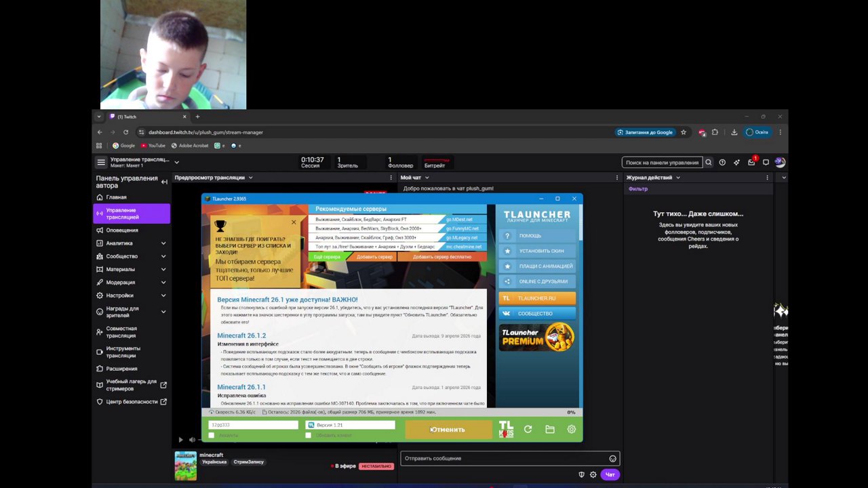
Task: Click VK icon beside Сообщество
Action: (x=507, y=313)
